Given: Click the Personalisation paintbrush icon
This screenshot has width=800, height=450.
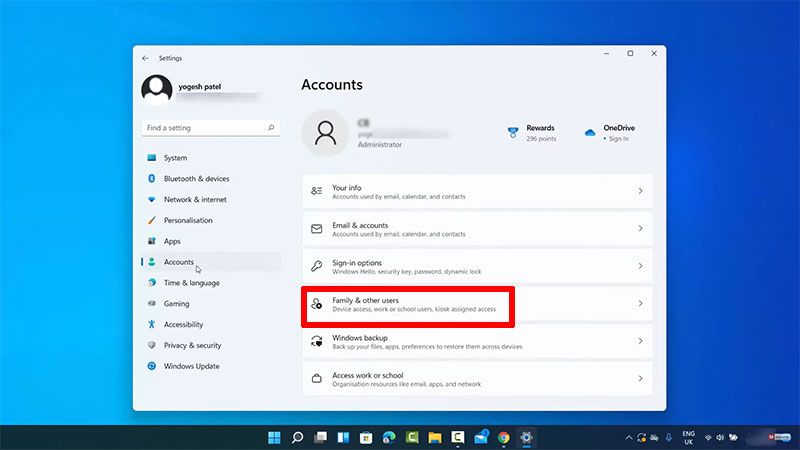Looking at the screenshot, I should click(152, 220).
